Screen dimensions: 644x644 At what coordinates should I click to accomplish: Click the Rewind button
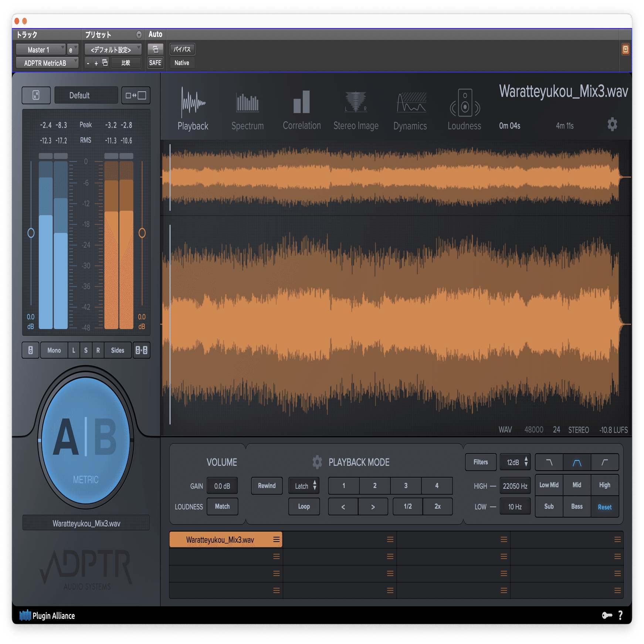267,486
